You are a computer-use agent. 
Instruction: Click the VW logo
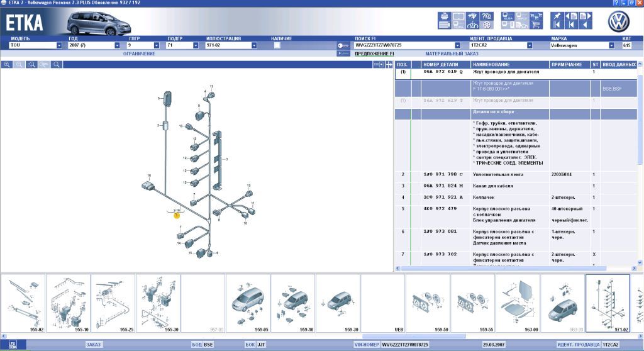[619, 22]
